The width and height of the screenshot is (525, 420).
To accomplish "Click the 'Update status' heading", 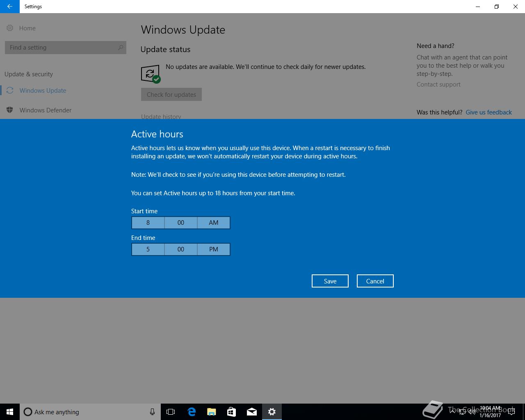I will [x=165, y=49].
